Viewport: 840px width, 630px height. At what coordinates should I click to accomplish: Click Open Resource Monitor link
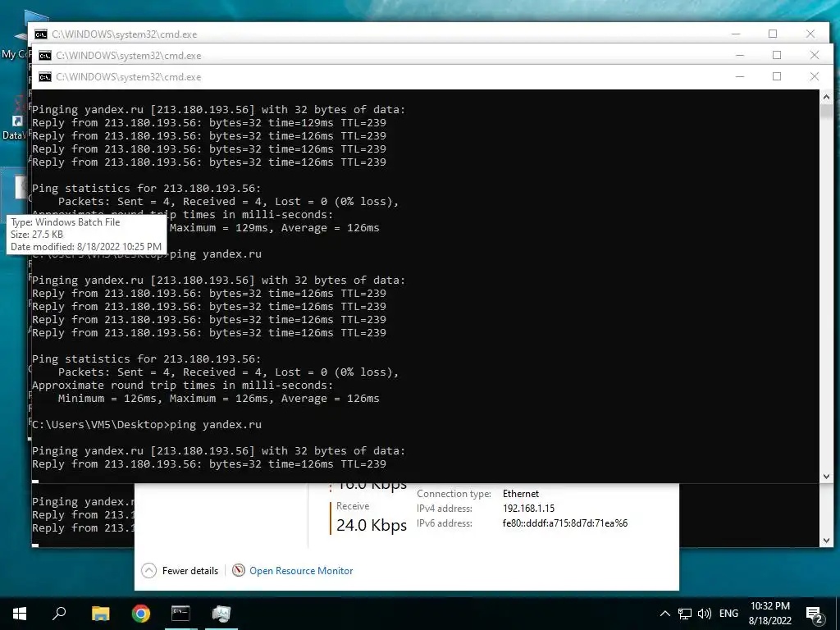tap(301, 571)
